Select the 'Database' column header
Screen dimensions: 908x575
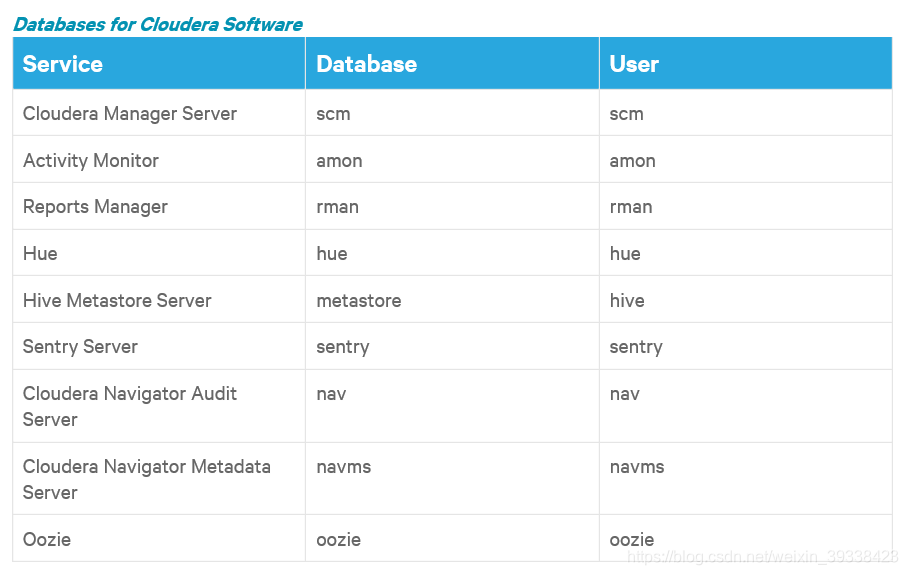coord(452,64)
